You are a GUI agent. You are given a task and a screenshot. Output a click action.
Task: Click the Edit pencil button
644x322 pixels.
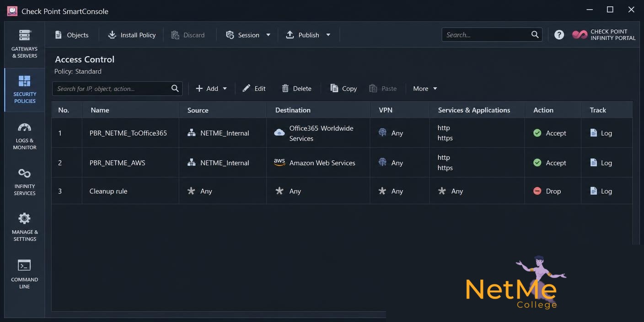click(x=254, y=88)
